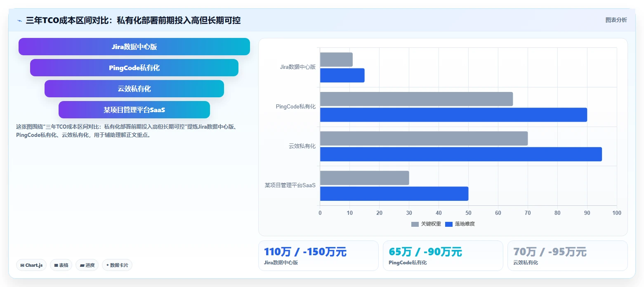Click the 某项目管理平台SaaS y-axis label

click(290, 186)
